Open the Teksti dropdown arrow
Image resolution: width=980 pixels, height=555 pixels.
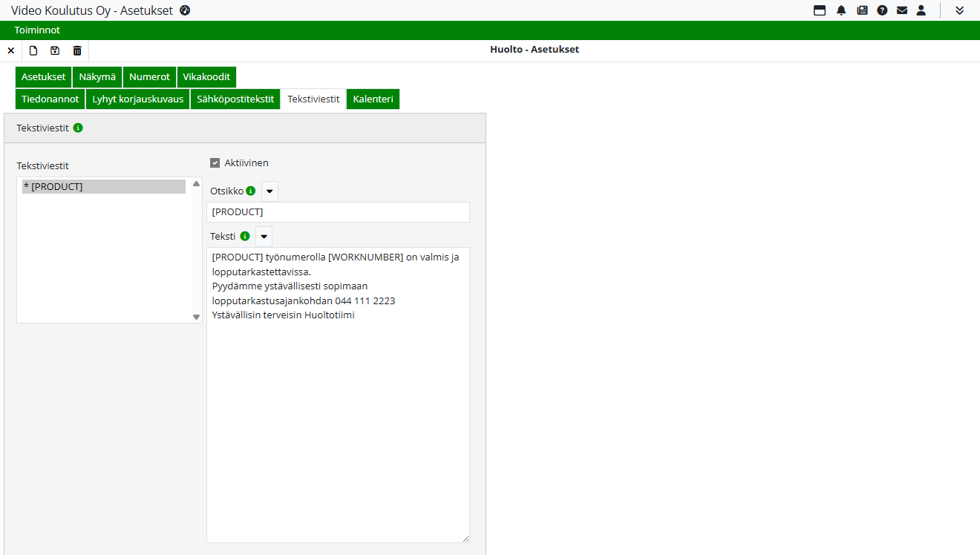pos(264,237)
